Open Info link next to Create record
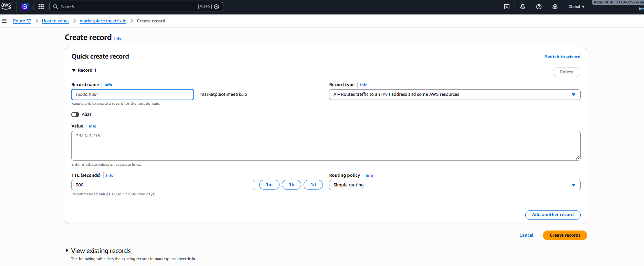 [118, 38]
